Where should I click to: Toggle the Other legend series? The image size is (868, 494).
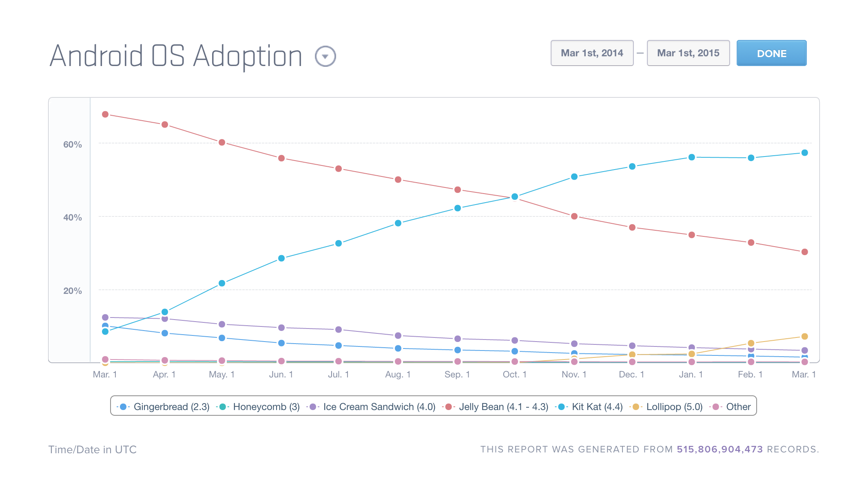731,407
